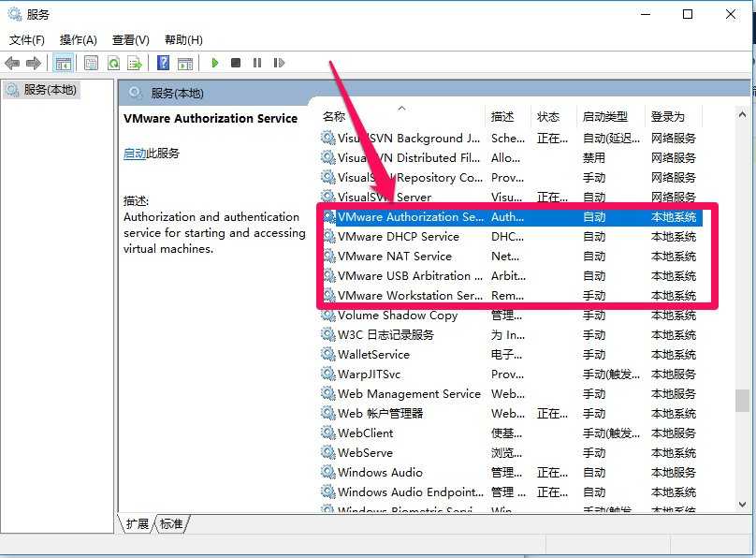Select the WalletService row

pos(511,355)
